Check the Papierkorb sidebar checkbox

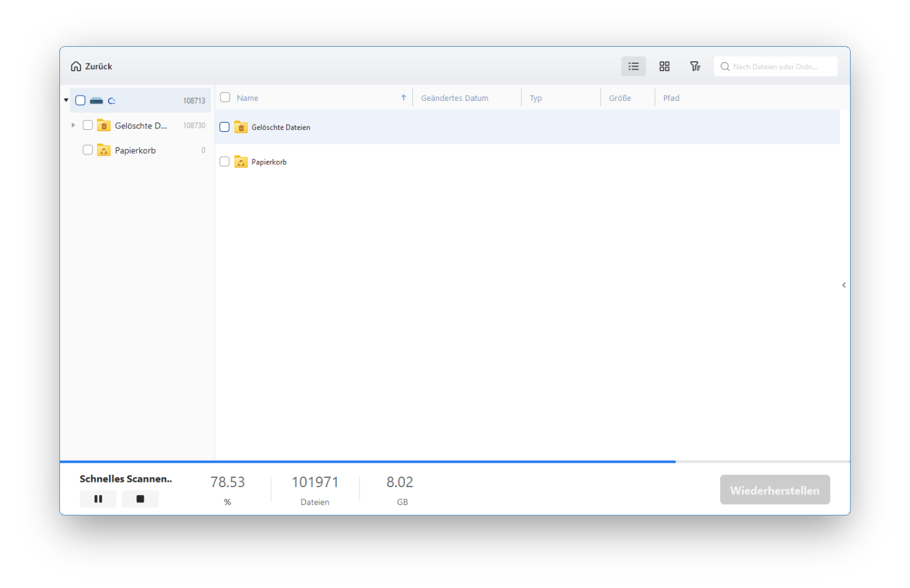pyautogui.click(x=88, y=150)
